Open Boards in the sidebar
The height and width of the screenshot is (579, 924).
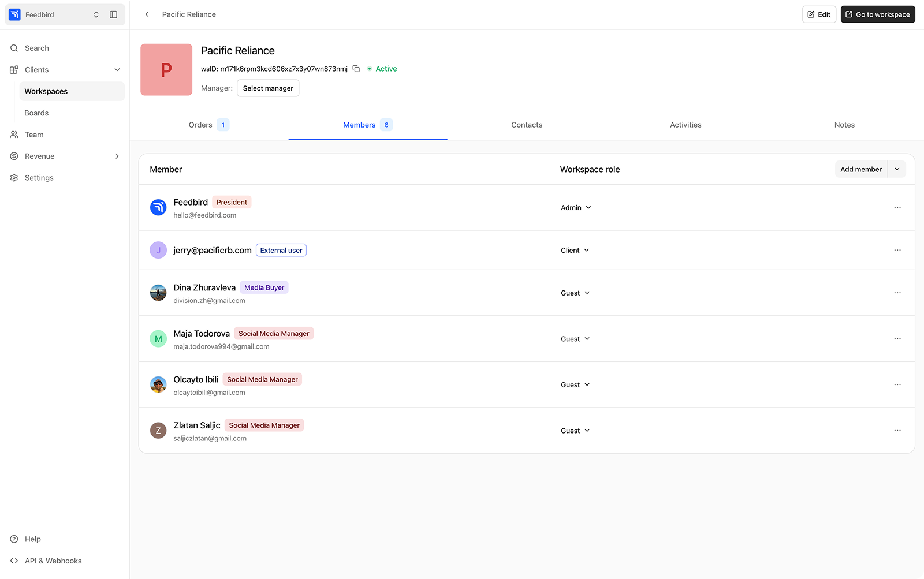(72, 113)
